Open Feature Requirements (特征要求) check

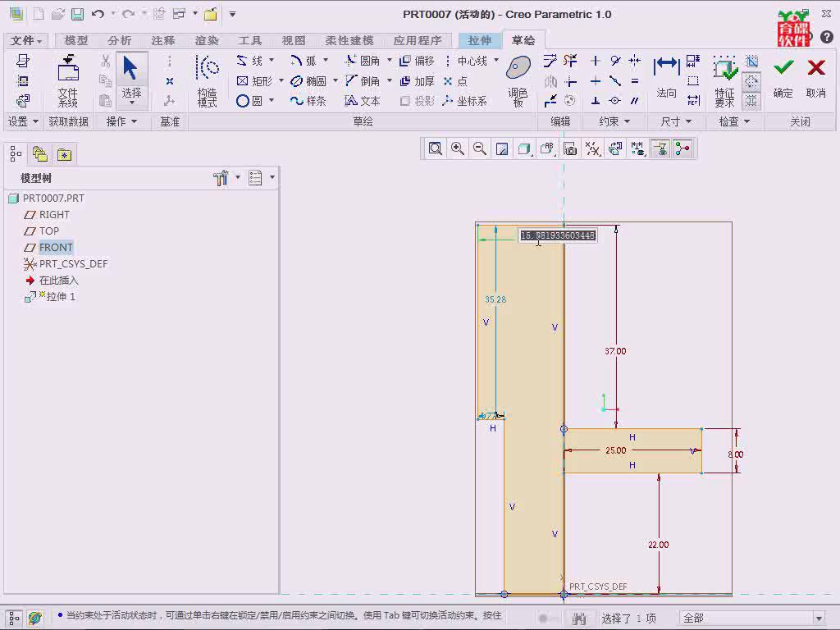725,81
